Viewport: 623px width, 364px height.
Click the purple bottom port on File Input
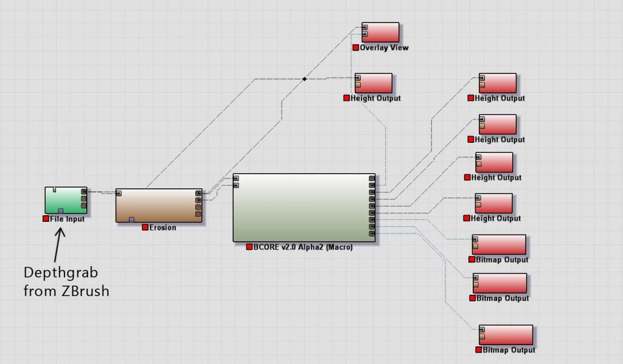[60, 211]
